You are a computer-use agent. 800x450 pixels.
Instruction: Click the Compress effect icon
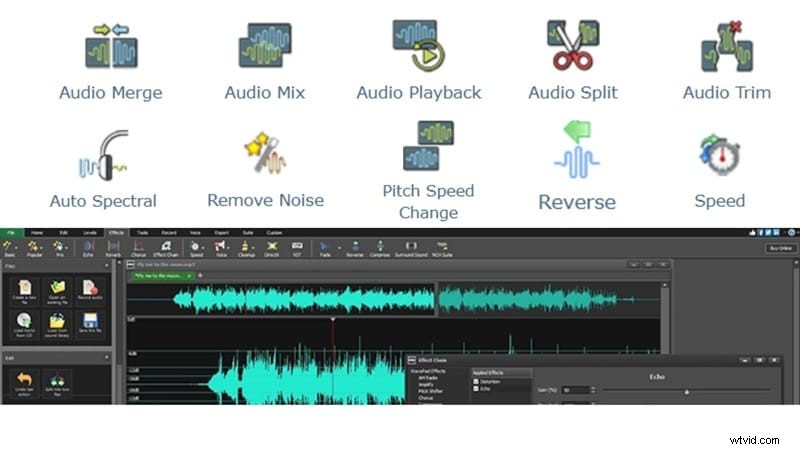[x=380, y=248]
